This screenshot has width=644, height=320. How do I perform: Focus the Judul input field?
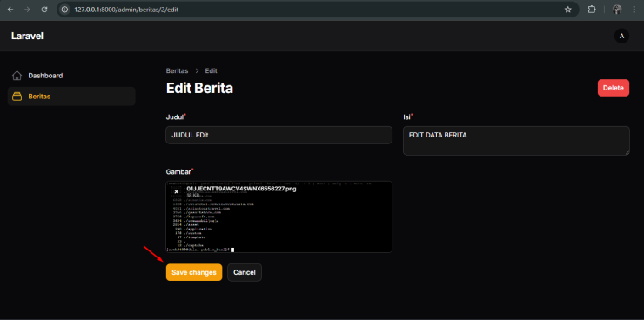278,135
